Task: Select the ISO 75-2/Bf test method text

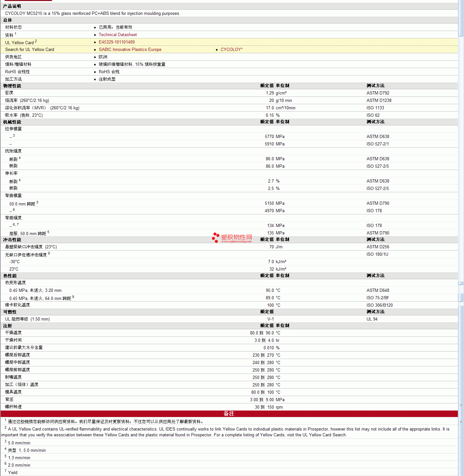Action: (377, 298)
